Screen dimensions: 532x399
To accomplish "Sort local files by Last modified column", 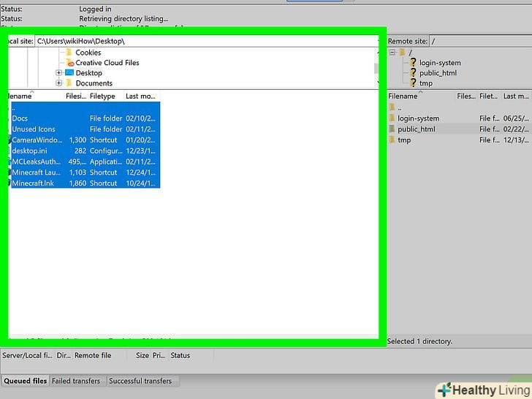I will point(141,96).
